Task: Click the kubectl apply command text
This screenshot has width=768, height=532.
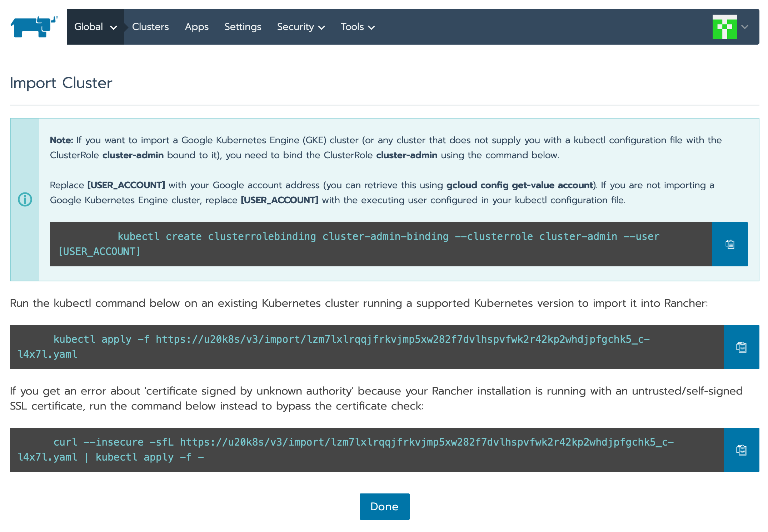Action: (351, 339)
